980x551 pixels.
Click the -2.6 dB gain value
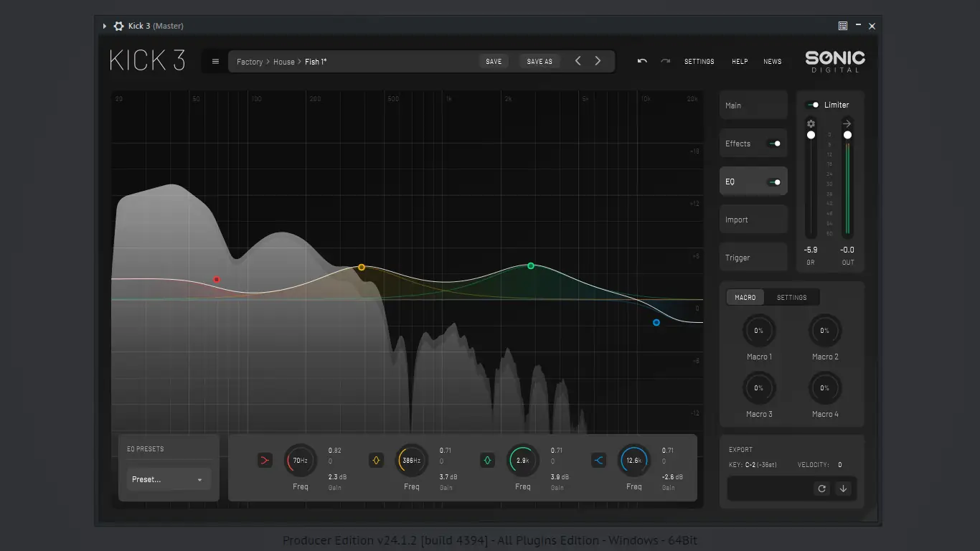(x=672, y=477)
